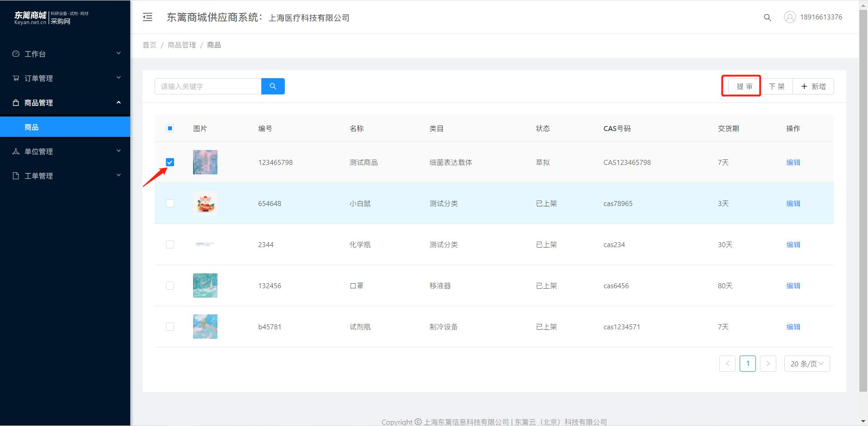Click the user avatar icon
The height and width of the screenshot is (426, 868).
(790, 17)
